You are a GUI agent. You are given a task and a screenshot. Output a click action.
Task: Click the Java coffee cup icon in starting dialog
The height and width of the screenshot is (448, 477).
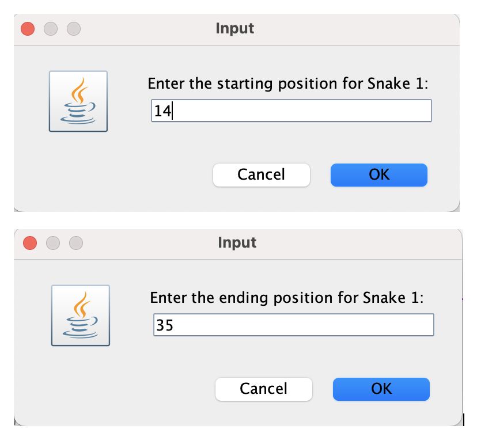point(78,101)
